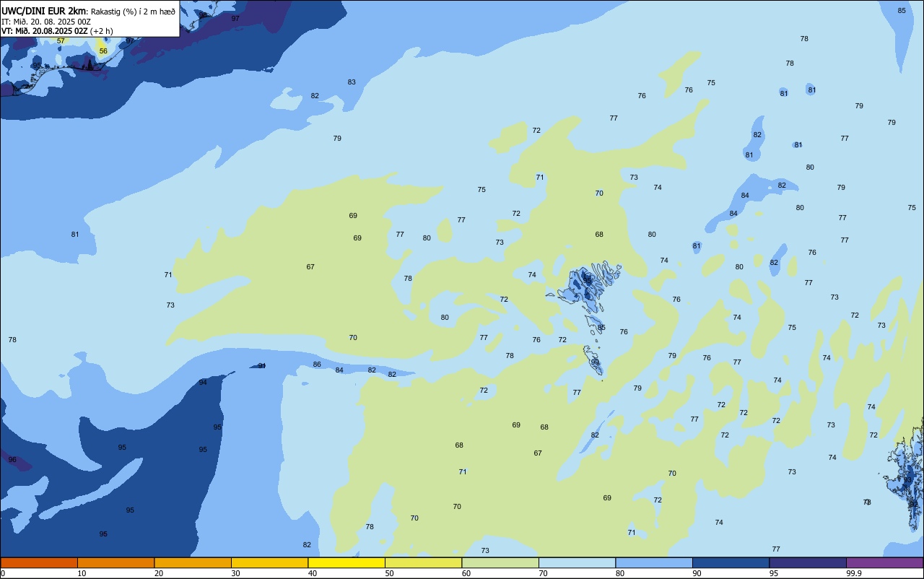Click the '56' value in the yellow patch

[x=103, y=51]
